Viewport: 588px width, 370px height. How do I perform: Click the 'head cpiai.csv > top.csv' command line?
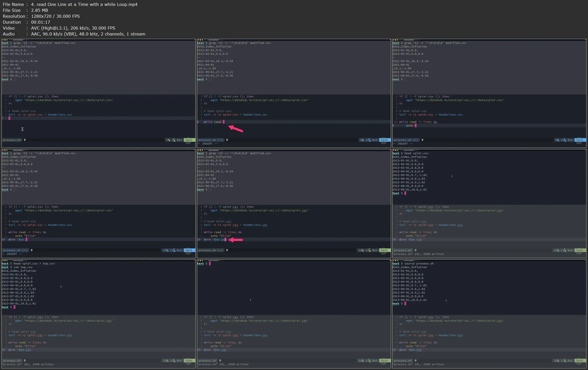point(34,264)
